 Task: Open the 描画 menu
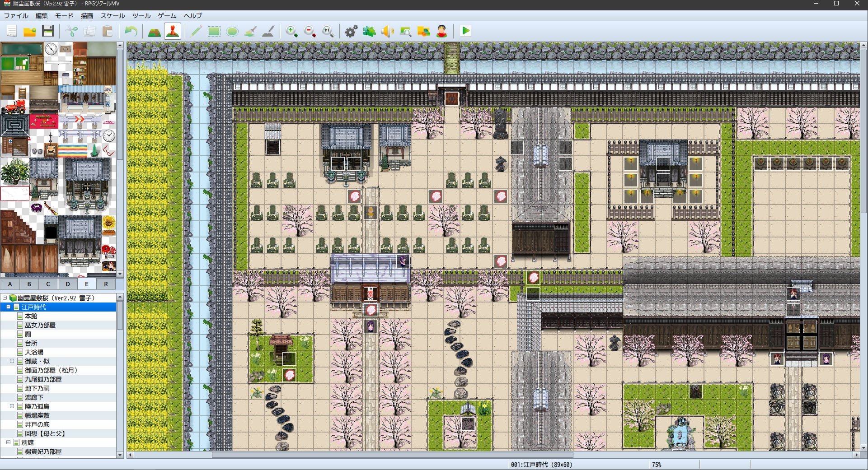tap(87, 16)
